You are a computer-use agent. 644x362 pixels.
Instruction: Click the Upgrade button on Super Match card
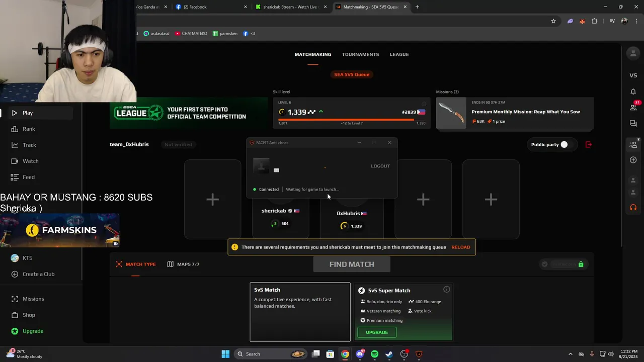[377, 332]
